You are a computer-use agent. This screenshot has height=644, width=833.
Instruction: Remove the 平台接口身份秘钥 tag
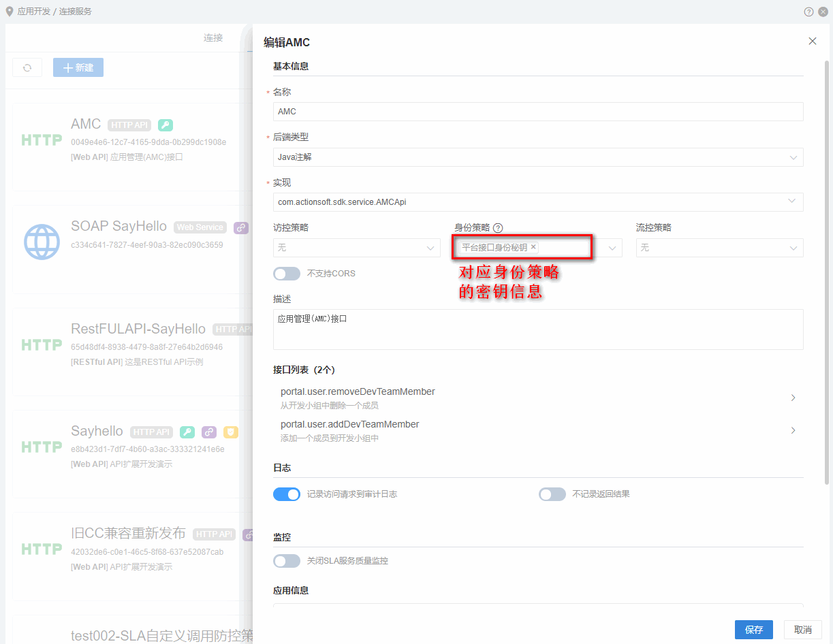coord(533,247)
